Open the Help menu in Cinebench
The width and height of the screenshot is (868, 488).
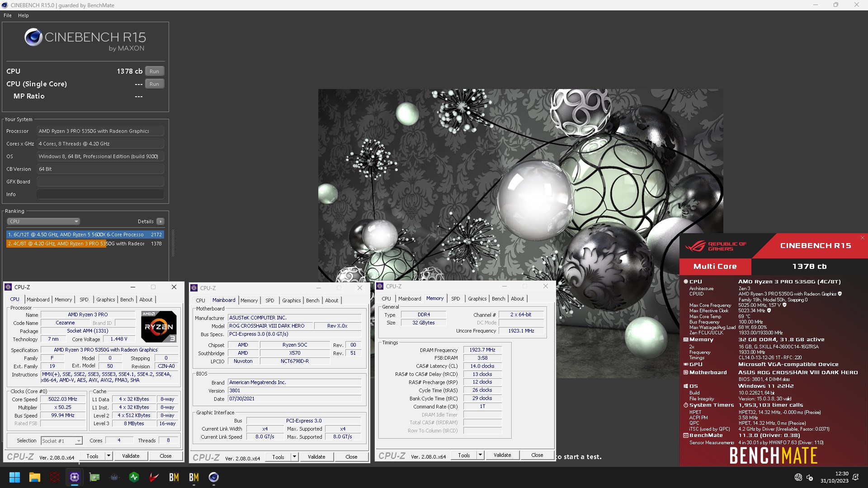(x=24, y=15)
